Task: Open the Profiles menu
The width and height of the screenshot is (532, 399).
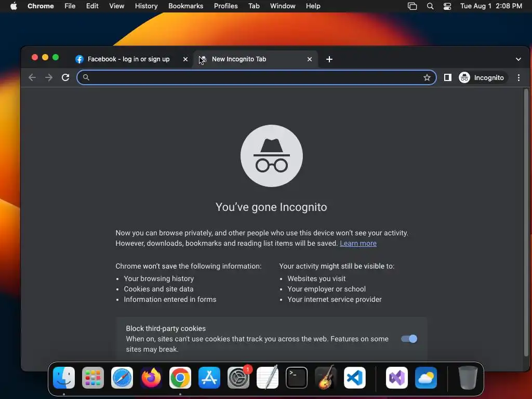Action: [225, 6]
